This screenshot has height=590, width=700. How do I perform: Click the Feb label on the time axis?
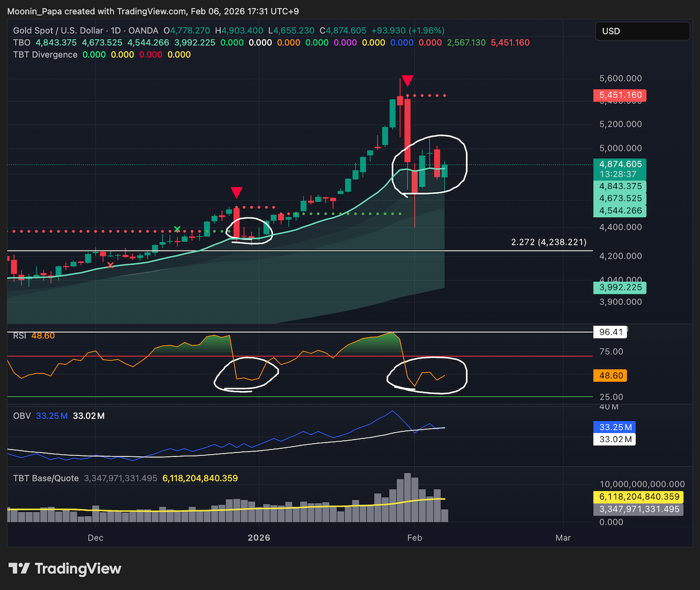[x=414, y=538]
